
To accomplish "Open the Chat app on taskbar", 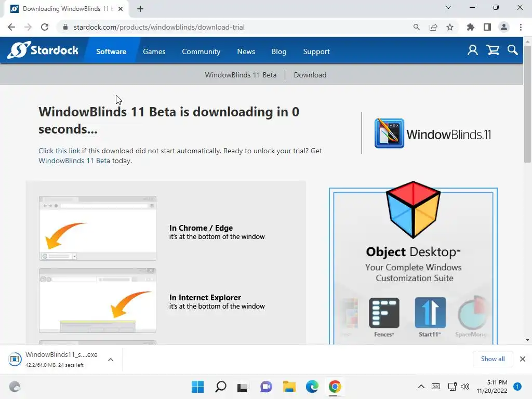I will [x=266, y=387].
